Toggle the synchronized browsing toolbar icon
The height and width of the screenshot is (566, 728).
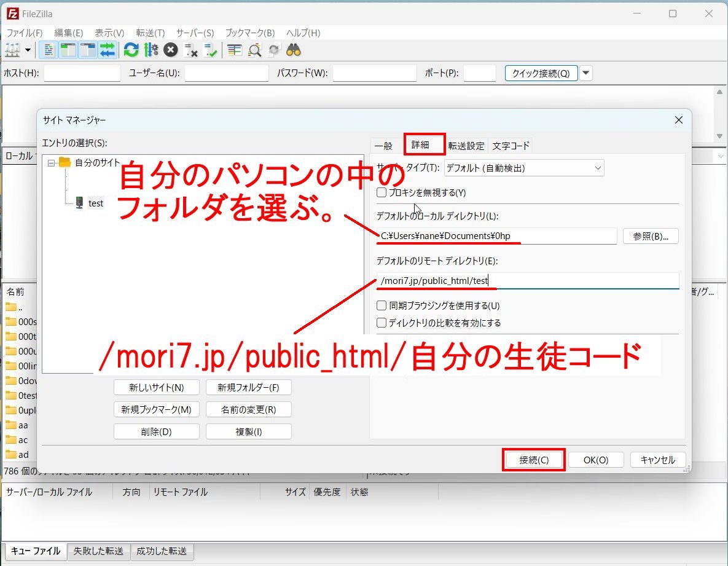point(274,50)
